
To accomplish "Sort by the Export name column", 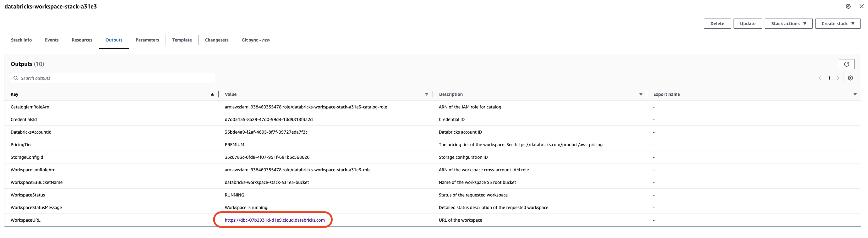I will tap(855, 94).
